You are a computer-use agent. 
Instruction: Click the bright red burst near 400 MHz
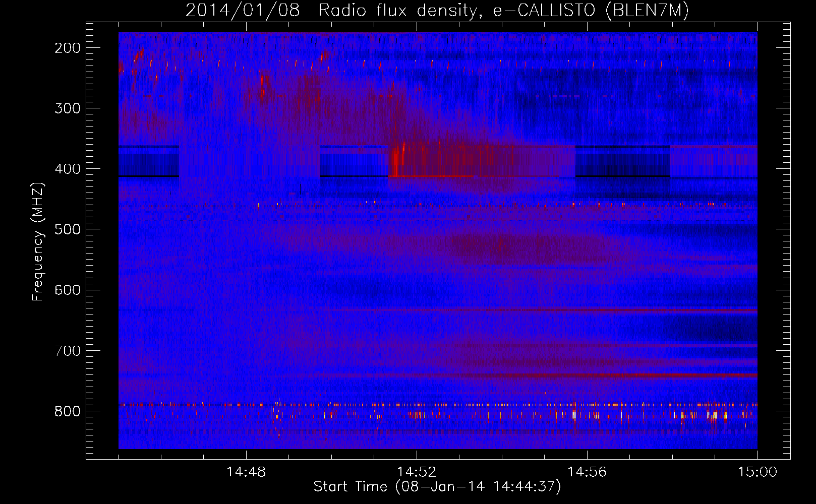tap(397, 160)
